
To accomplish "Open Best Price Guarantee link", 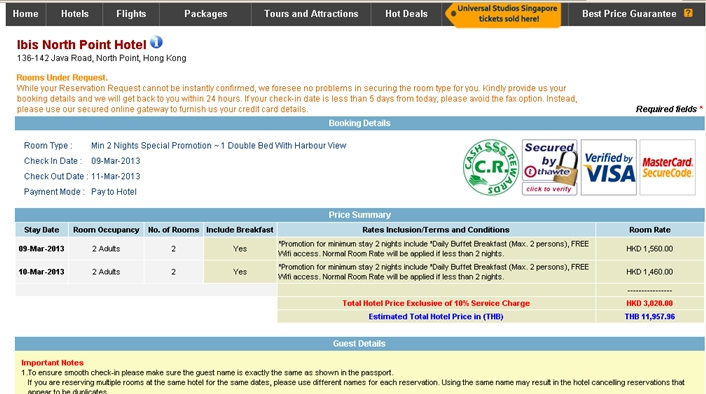I will tap(629, 14).
